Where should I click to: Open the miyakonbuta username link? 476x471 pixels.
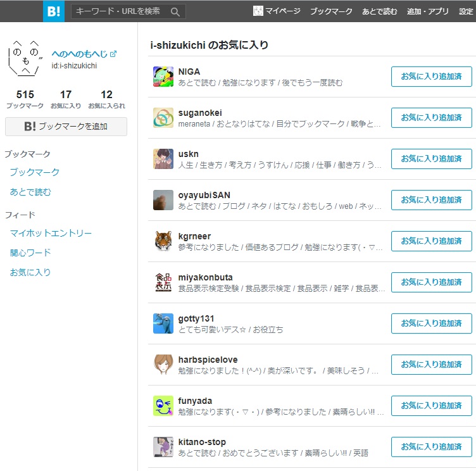tap(206, 277)
